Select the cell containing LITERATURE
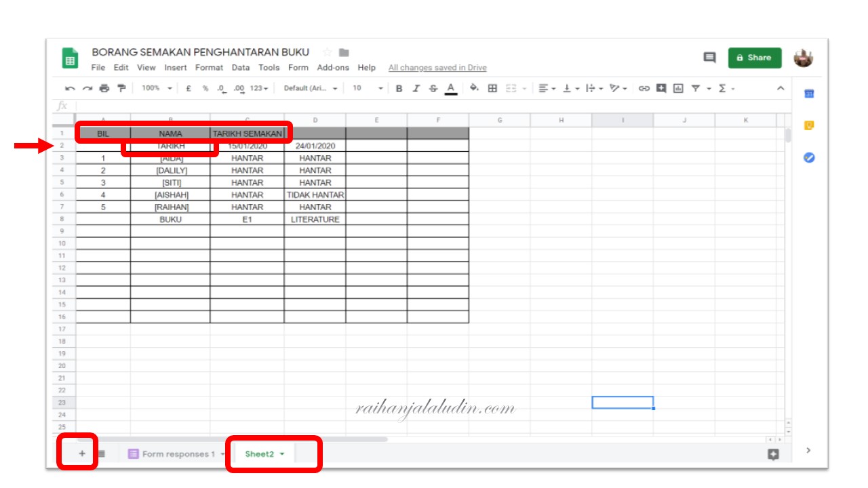Image resolution: width=868 pixels, height=488 pixels. point(315,219)
